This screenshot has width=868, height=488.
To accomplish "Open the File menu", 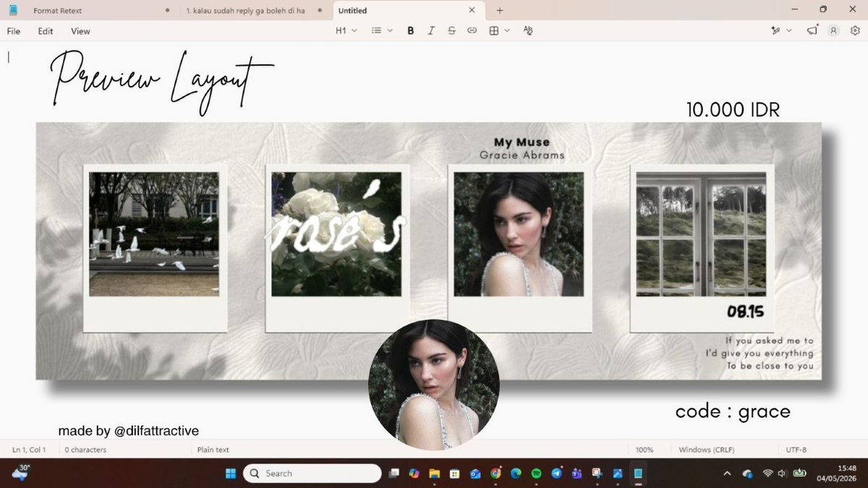I will tap(14, 31).
